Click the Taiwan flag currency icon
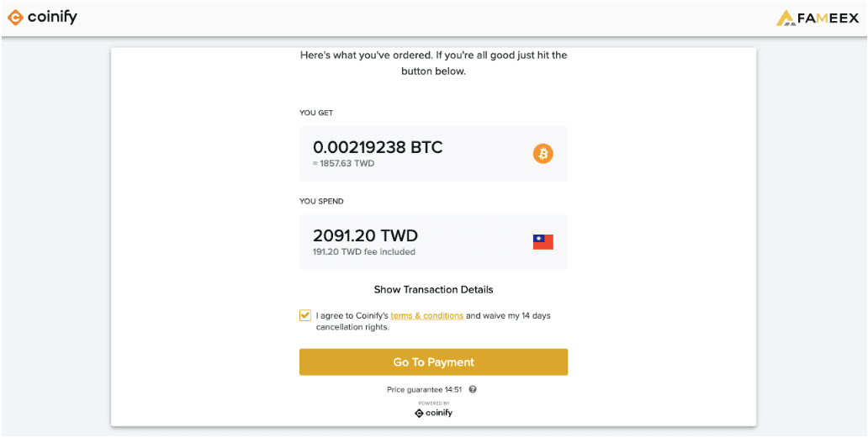This screenshot has width=868, height=438. 543,241
